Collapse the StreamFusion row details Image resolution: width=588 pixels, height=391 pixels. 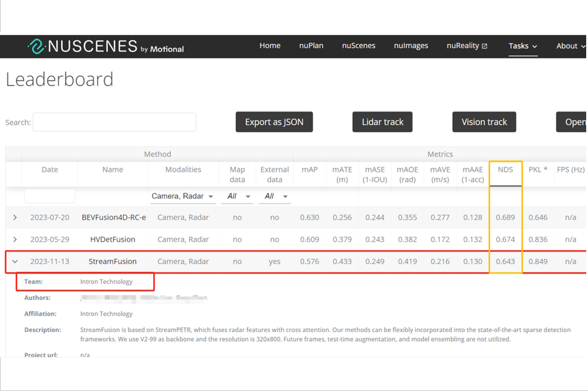[15, 262]
